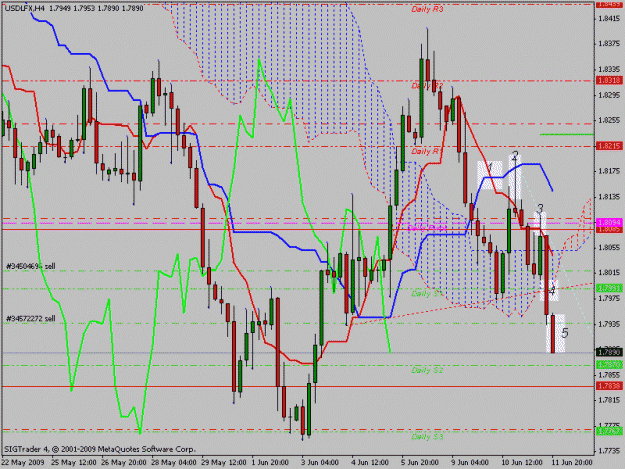Click the black 1.7890 current price tag
Image resolution: width=625 pixels, height=469 pixels.
[609, 352]
